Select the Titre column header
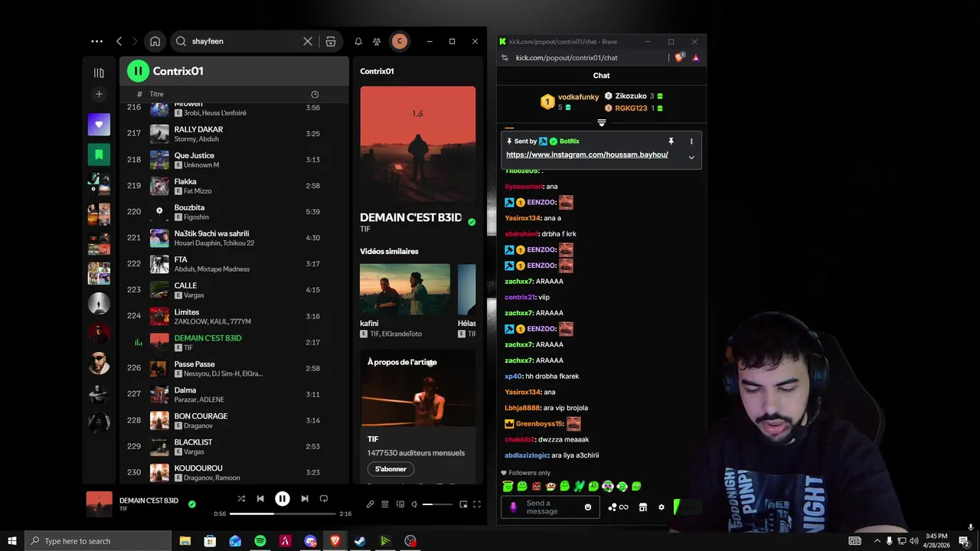This screenshot has width=980, height=551. [x=156, y=94]
